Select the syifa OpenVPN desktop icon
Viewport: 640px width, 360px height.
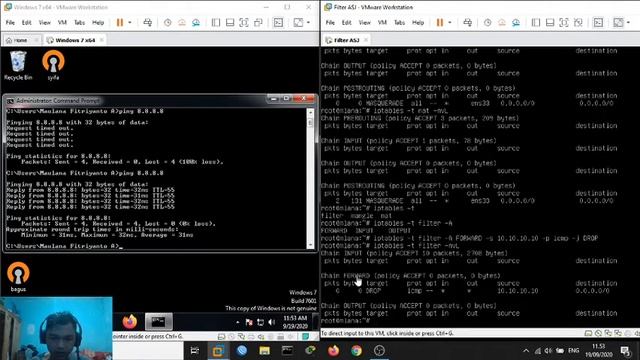tap(53, 65)
